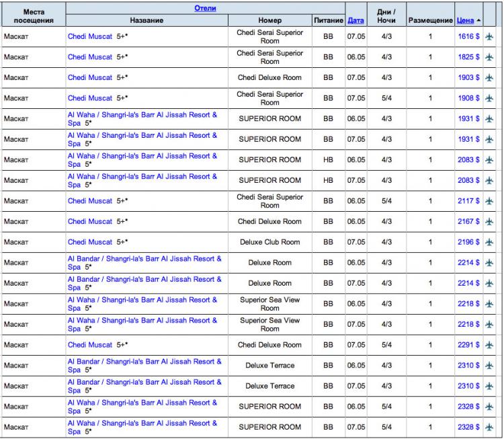Select Deluxe Terrace cell in 06.05 row
The width and height of the screenshot is (504, 439).
click(x=269, y=366)
